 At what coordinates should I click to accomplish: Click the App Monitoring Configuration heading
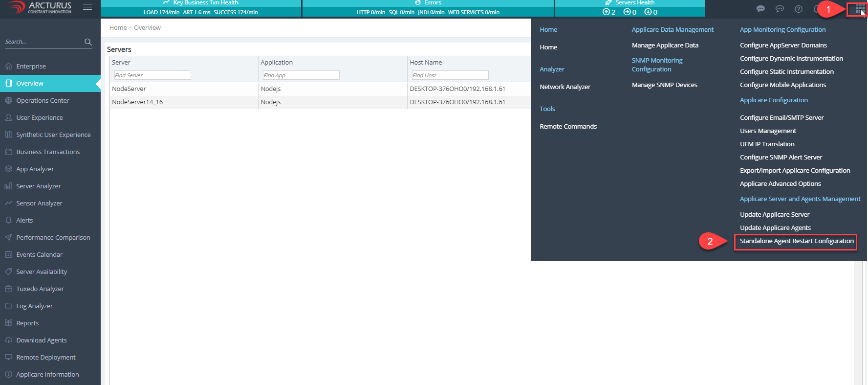pos(782,30)
